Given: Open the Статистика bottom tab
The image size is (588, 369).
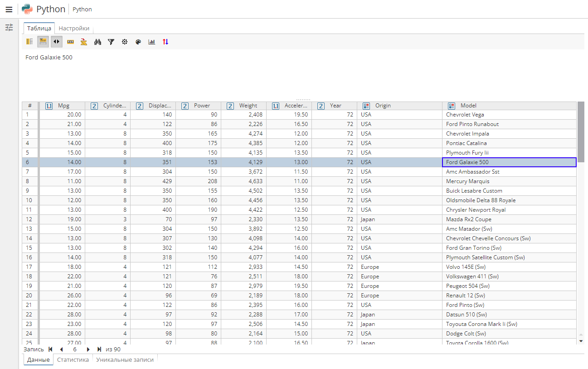Looking at the screenshot, I should point(73,359).
